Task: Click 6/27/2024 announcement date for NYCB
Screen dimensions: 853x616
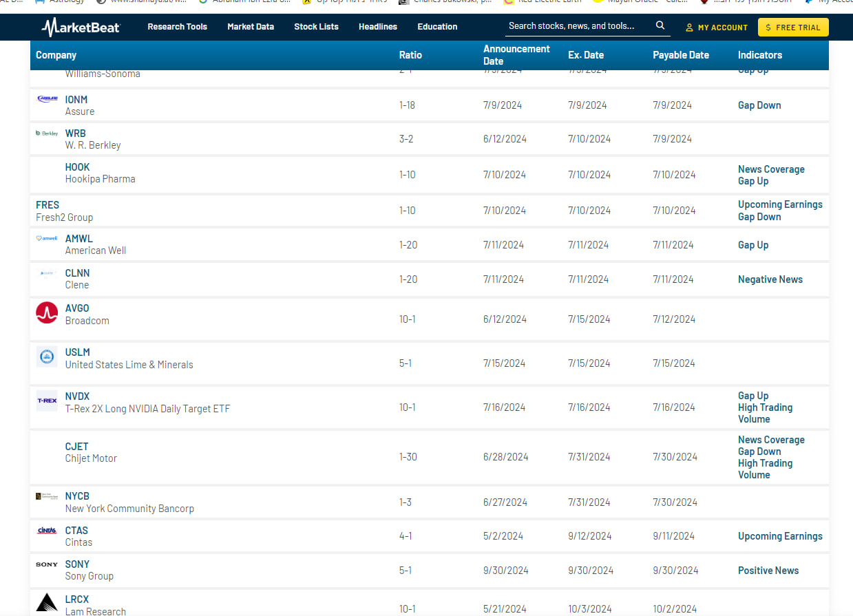Action: [505, 502]
